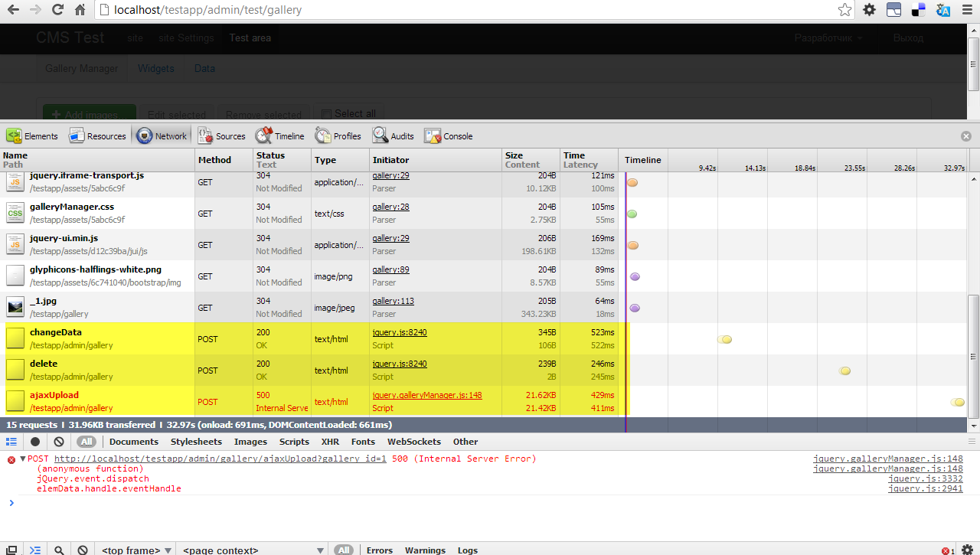This screenshot has width=980, height=555.
Task: Open the top frame dropdown
Action: pyautogui.click(x=134, y=550)
